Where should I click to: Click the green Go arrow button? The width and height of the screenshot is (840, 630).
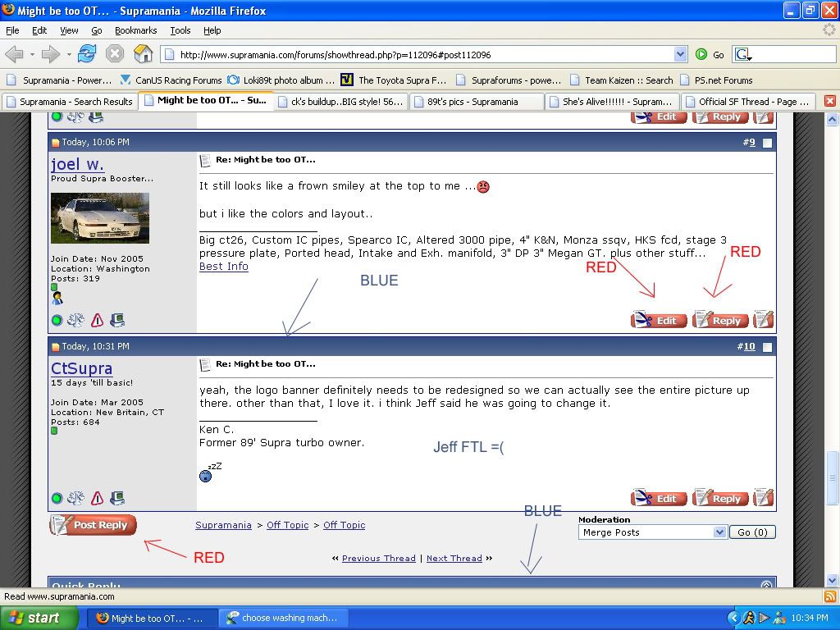point(701,54)
